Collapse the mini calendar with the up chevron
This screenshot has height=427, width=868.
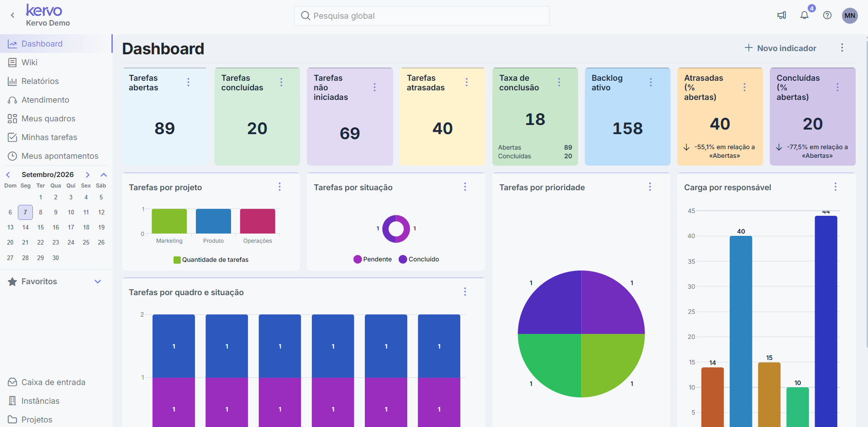[104, 175]
